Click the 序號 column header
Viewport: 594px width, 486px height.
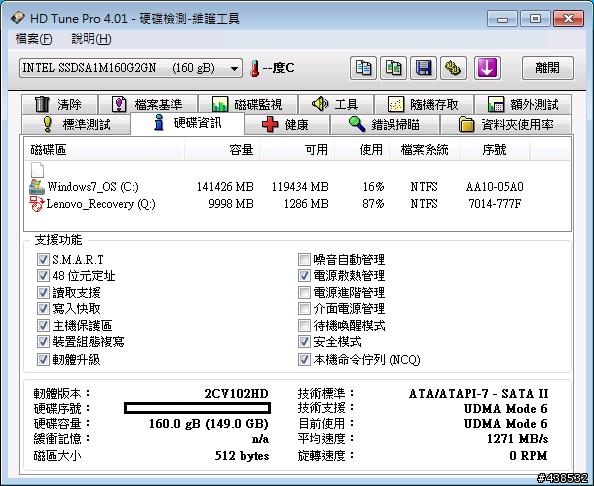click(494, 150)
